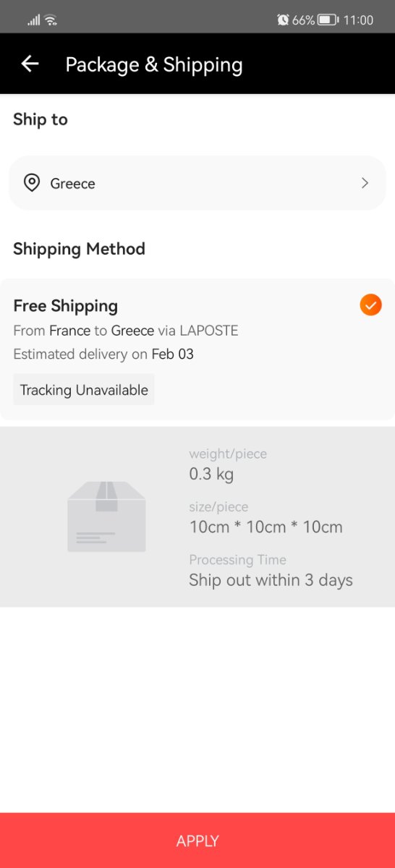The image size is (395, 868).
Task: Click the 0.3 kg weight value
Action: (x=211, y=475)
